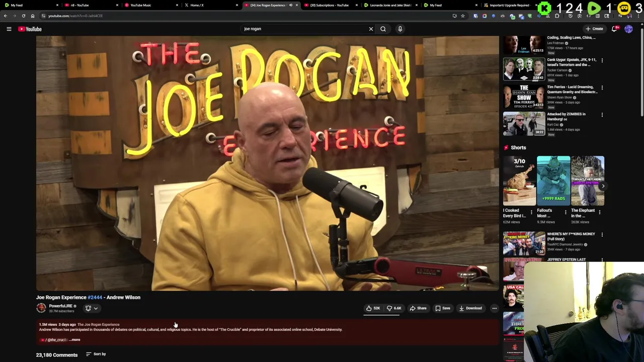Pause the Joe Rogan video player

point(267,163)
